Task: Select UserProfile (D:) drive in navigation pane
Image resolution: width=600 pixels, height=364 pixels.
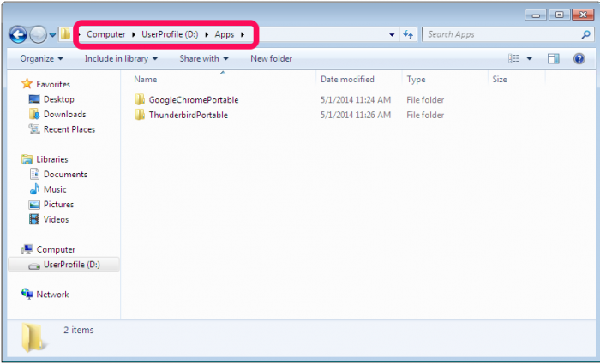Action: click(x=72, y=265)
